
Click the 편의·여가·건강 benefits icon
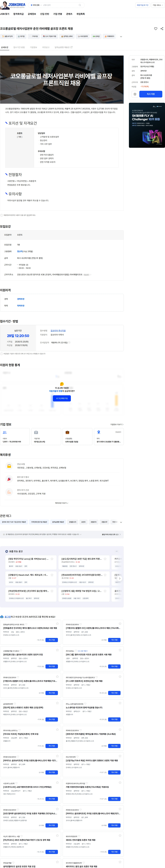click(x=9, y=492)
